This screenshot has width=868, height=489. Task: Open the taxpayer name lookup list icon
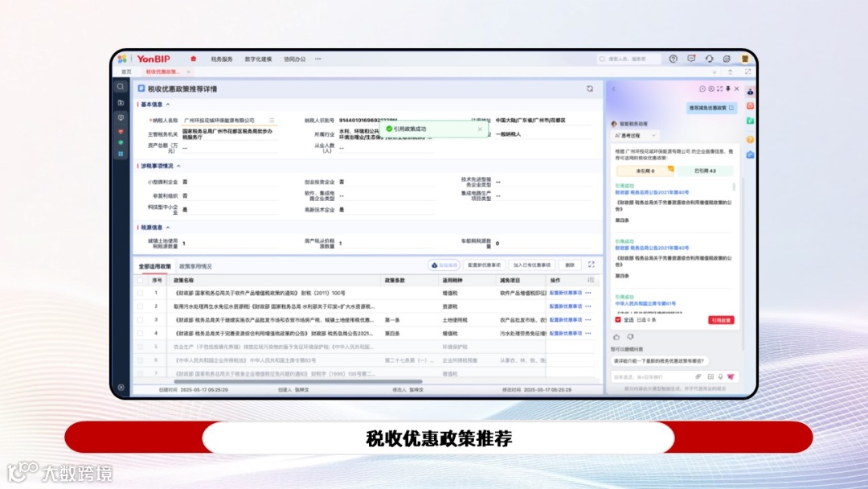tap(272, 120)
